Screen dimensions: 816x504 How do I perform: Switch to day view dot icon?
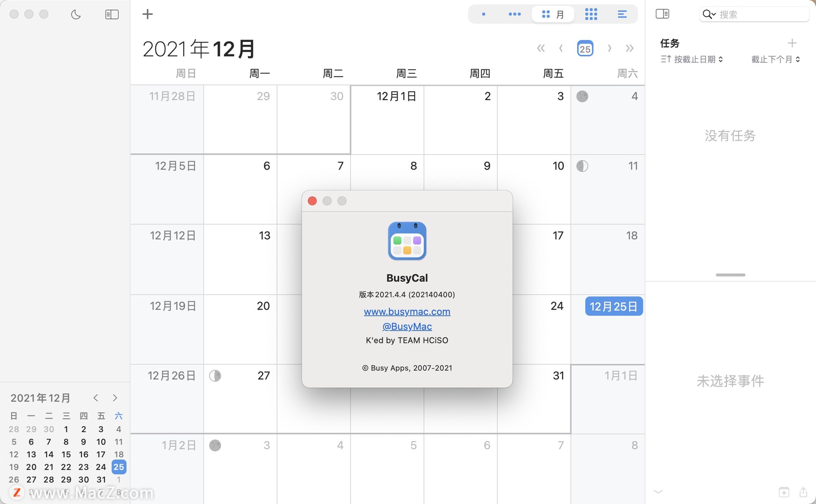coord(484,14)
